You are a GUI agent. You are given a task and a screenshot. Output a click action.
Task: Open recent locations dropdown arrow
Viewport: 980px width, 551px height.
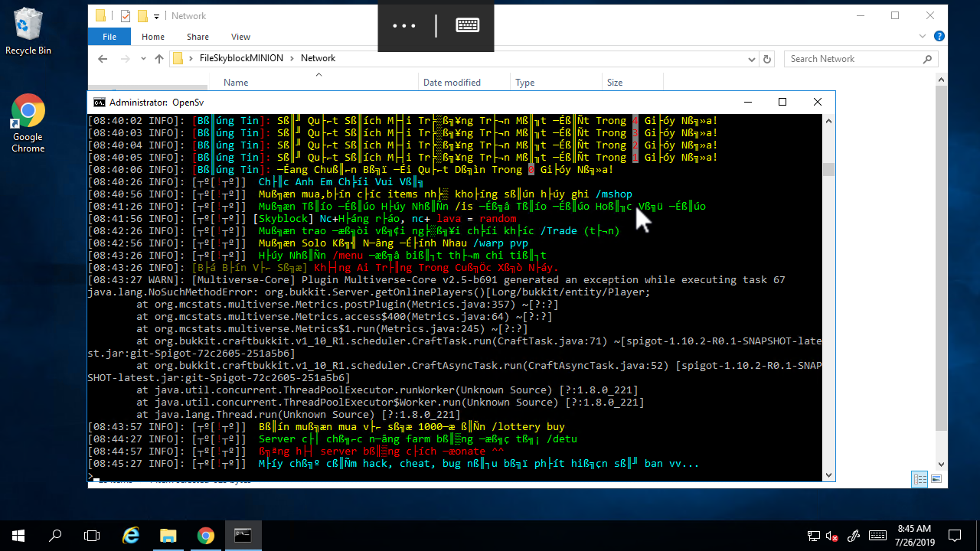coord(142,59)
